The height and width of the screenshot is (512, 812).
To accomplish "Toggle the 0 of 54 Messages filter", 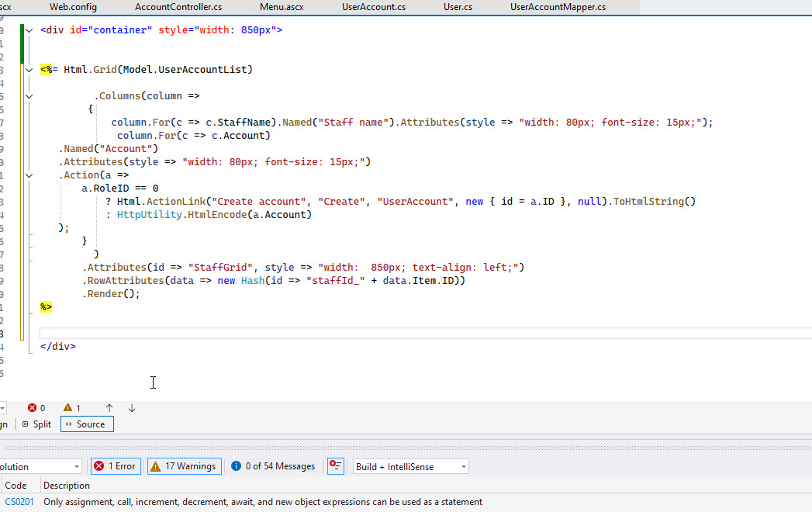I will [x=274, y=466].
